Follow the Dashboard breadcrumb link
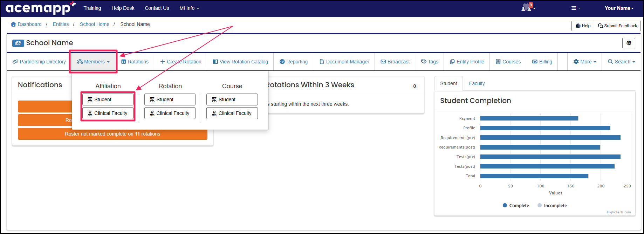This screenshot has width=644, height=234. tap(30, 24)
